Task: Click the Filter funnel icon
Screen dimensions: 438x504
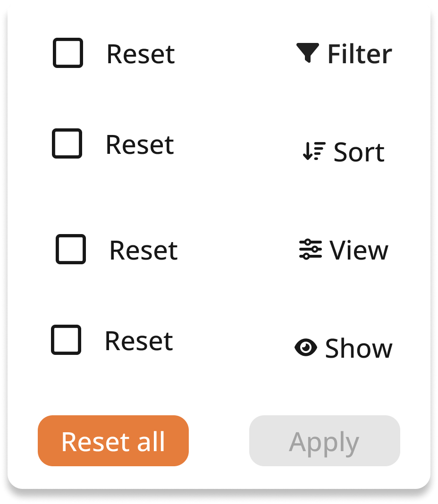Action: point(308,52)
